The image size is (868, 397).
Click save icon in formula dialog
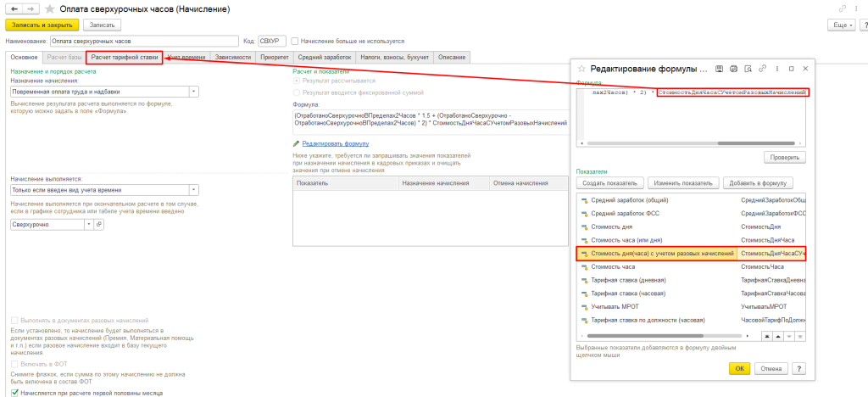[x=719, y=68]
